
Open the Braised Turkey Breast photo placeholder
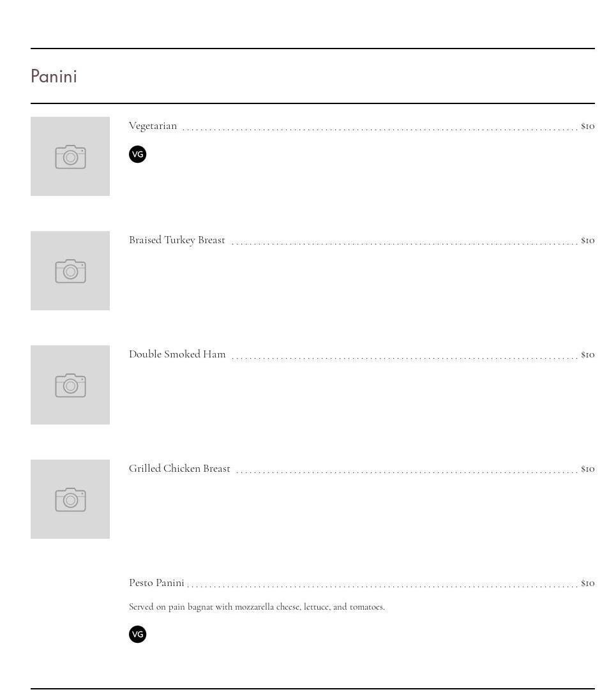70,271
